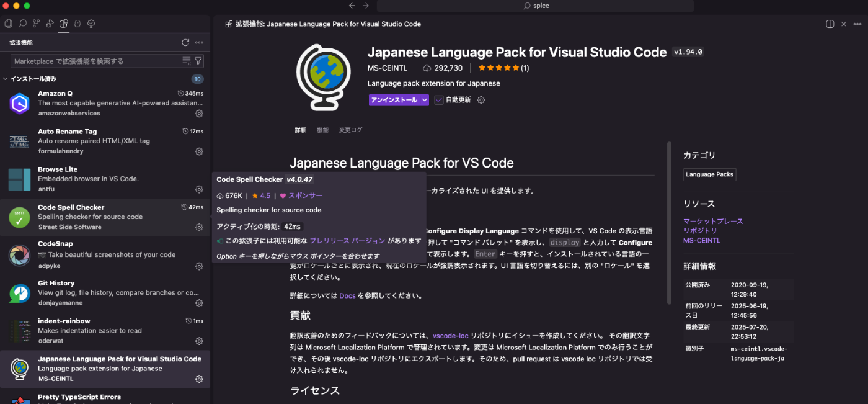
Task: Click the v1.94.0 version label
Action: (688, 52)
